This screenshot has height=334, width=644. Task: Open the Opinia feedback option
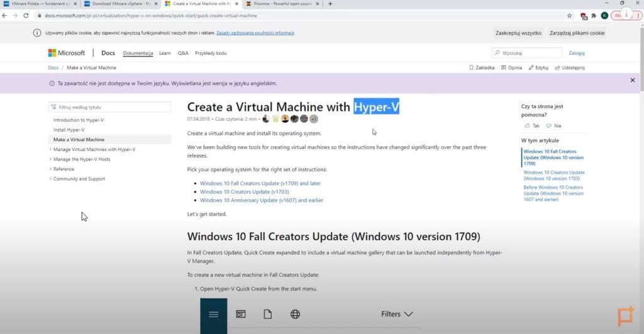502,68
